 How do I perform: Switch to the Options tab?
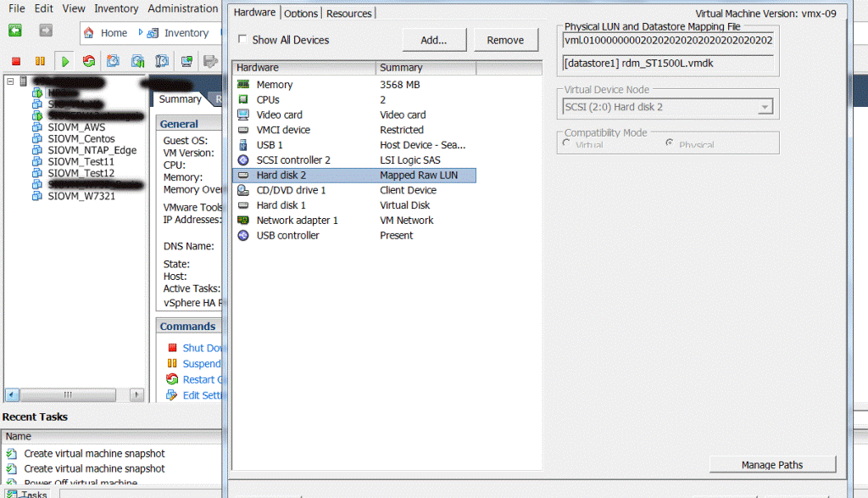tap(301, 14)
